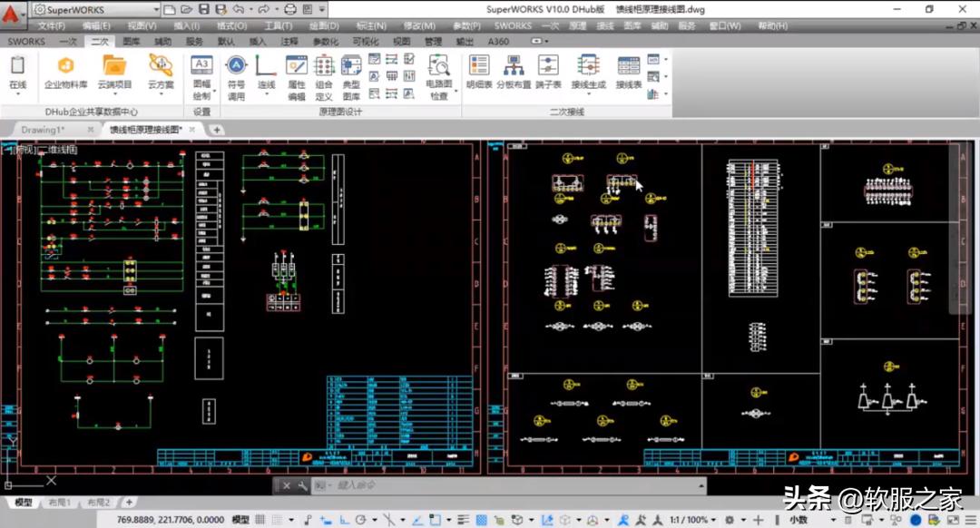Toggle the 模型 model space status button

click(240, 520)
